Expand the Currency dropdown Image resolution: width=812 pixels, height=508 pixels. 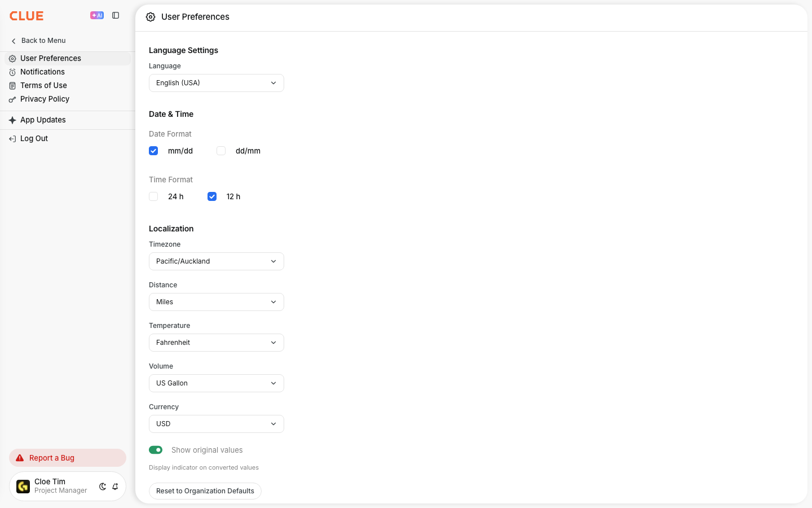tap(217, 424)
